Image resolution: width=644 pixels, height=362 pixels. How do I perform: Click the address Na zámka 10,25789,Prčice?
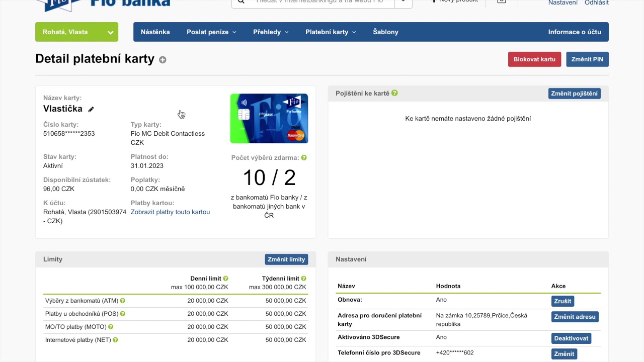tap(481, 320)
